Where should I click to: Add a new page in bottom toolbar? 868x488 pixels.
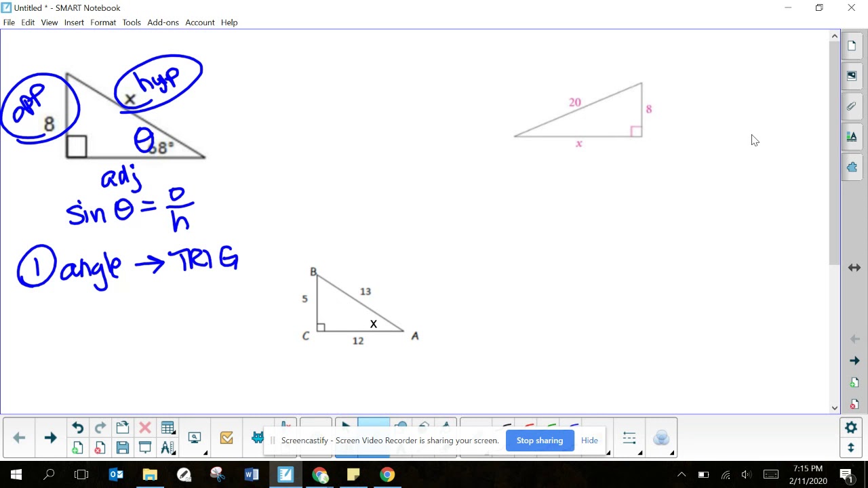coord(77,447)
